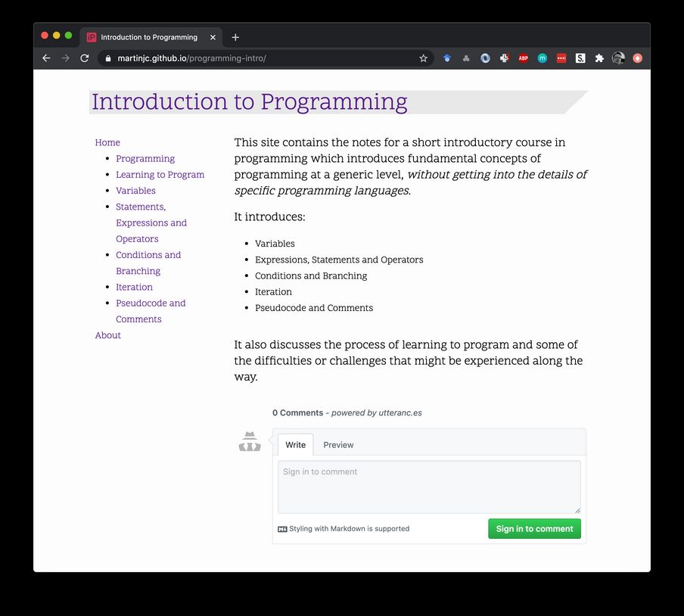Switch to the Preview tab in the comment box
The height and width of the screenshot is (616, 684).
click(x=338, y=445)
